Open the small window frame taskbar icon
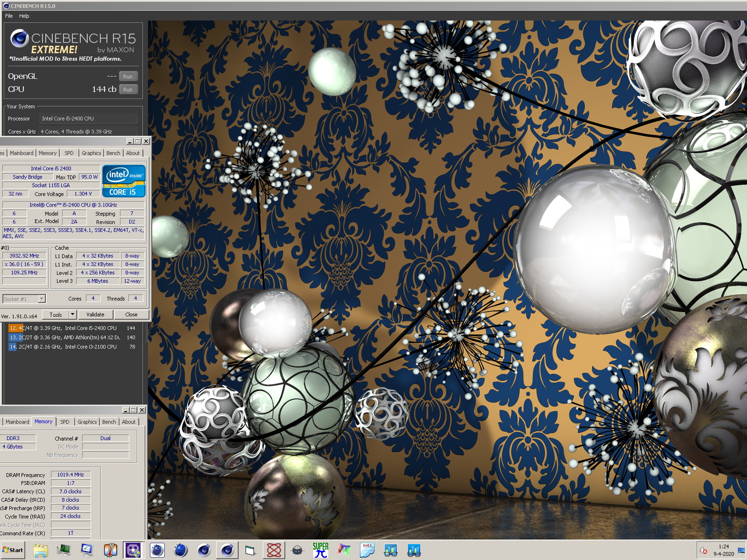This screenshot has height=560, width=747. pos(250,551)
